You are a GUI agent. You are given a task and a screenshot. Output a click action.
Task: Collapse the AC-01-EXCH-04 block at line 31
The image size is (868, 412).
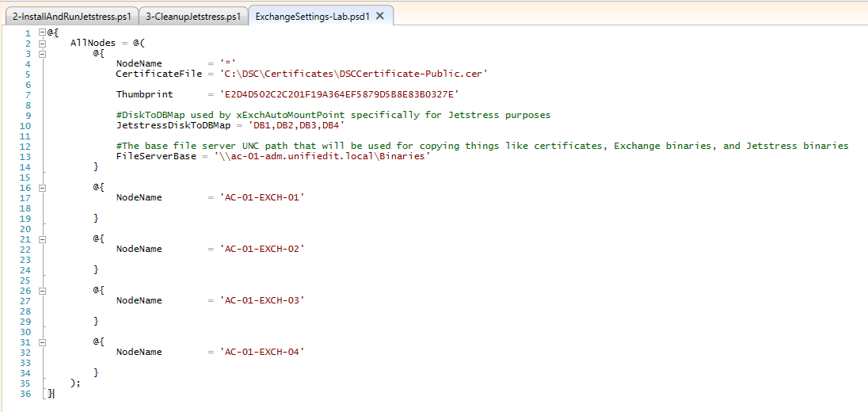(x=41, y=341)
